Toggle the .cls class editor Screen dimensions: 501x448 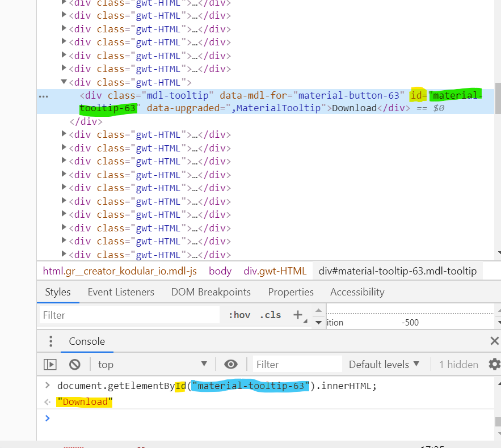pos(270,315)
